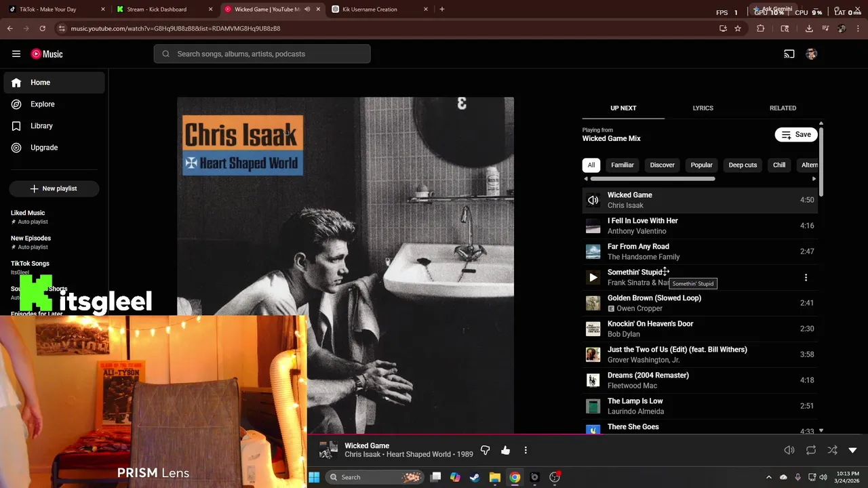Image resolution: width=868 pixels, height=488 pixels.
Task: Like the song Wicked Game
Action: tap(505, 450)
